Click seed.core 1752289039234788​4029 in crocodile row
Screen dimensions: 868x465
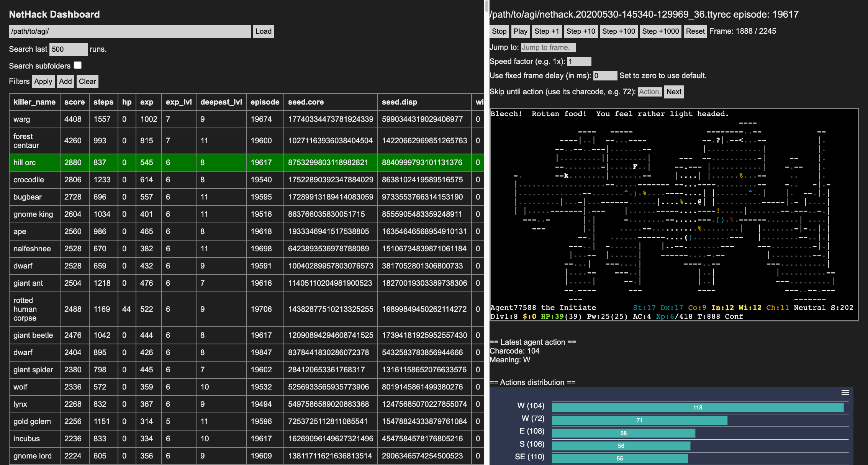tap(331, 180)
